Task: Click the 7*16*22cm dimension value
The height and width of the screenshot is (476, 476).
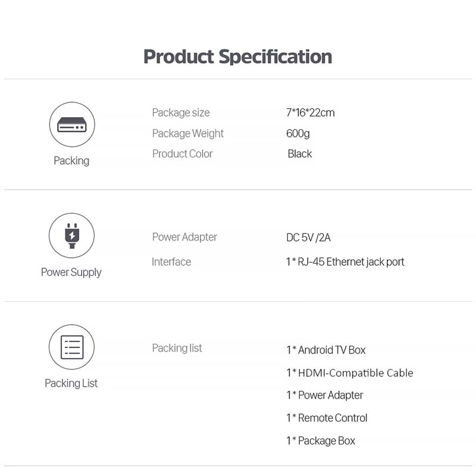Action: click(x=310, y=113)
